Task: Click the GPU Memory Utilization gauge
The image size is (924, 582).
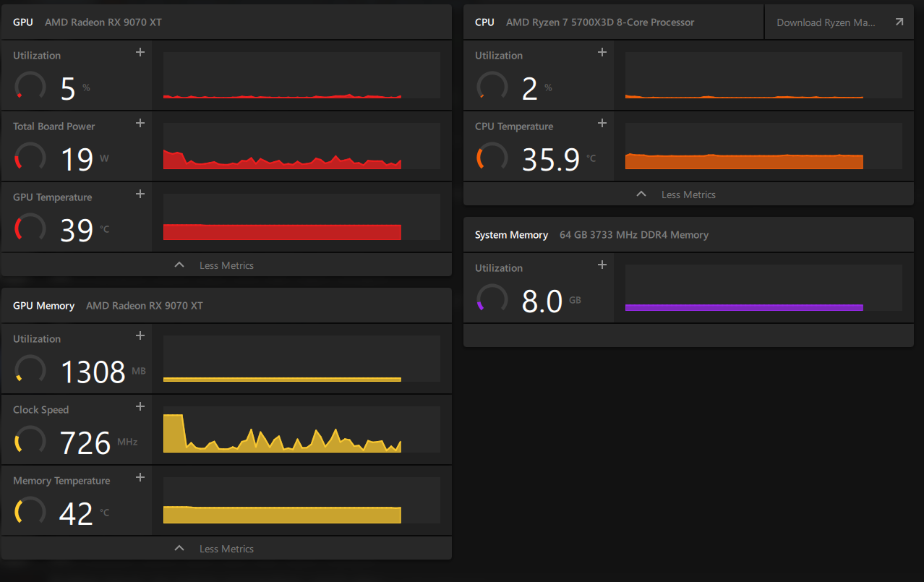Action: (30, 369)
